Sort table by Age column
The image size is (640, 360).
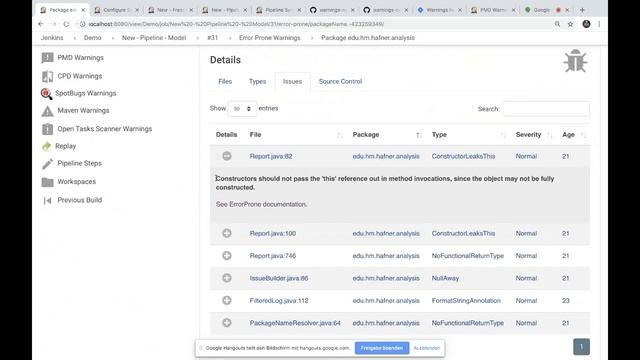click(x=574, y=135)
